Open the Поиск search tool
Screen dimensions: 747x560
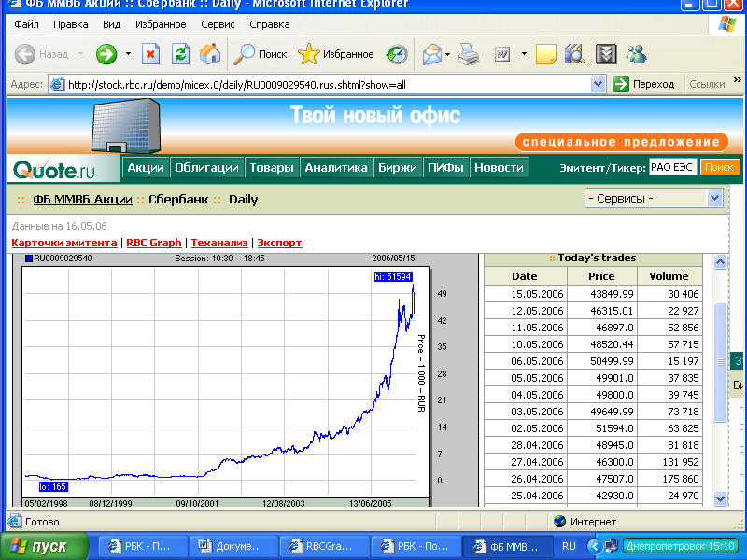click(x=261, y=54)
